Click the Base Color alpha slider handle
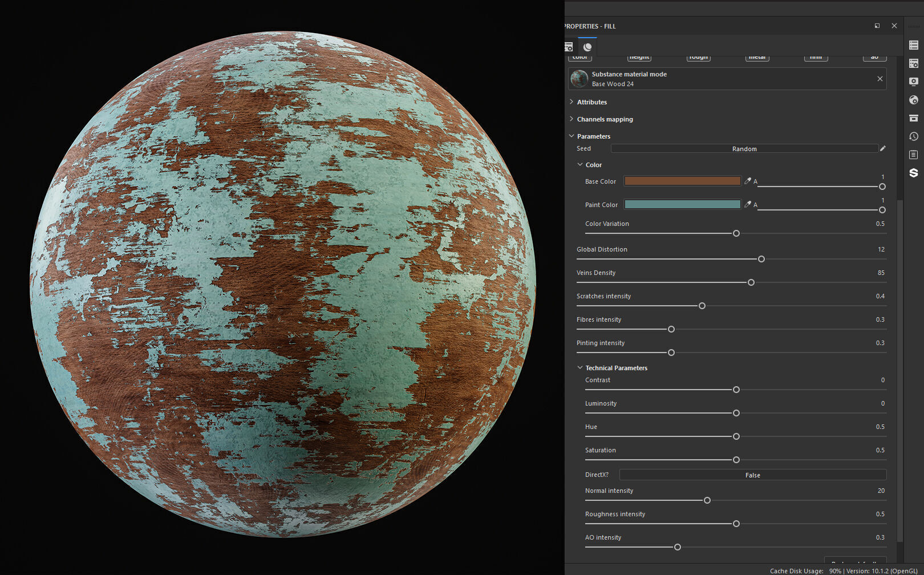The width and height of the screenshot is (924, 575). [x=882, y=187]
